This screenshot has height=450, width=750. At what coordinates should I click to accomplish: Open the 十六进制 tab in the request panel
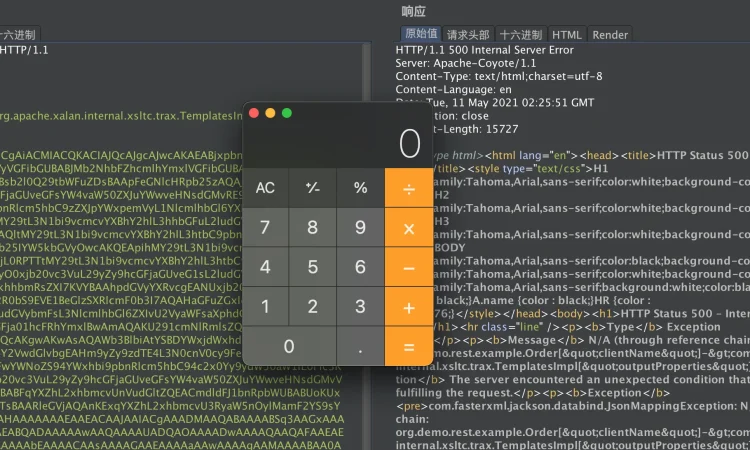click(x=18, y=34)
